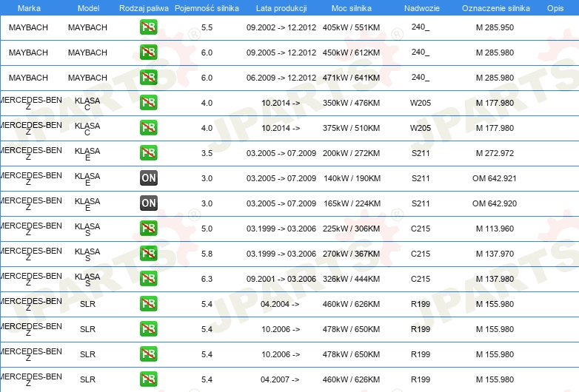Click the ON diesel icon for OM 642.921
This screenshot has height=392, width=579.
pyautogui.click(x=148, y=178)
